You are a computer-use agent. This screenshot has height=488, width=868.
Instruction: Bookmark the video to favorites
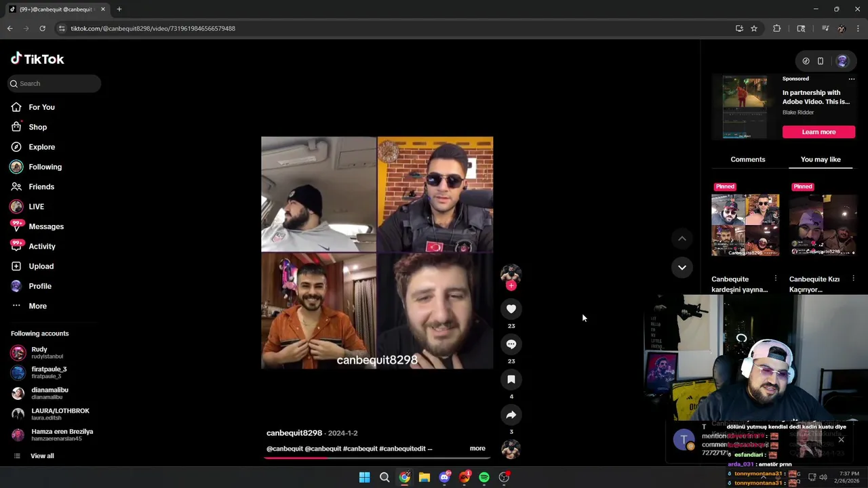point(511,380)
